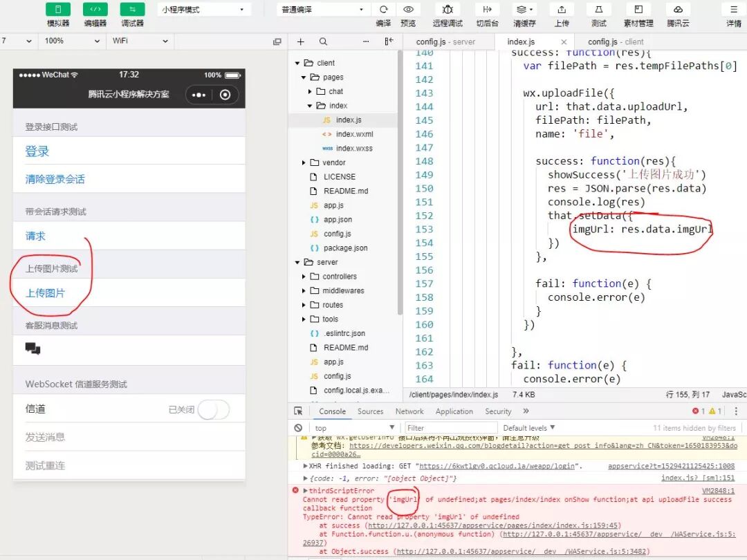This screenshot has height=560, width=747.
Task: Expand the middlewares folder
Action: pyautogui.click(x=304, y=291)
